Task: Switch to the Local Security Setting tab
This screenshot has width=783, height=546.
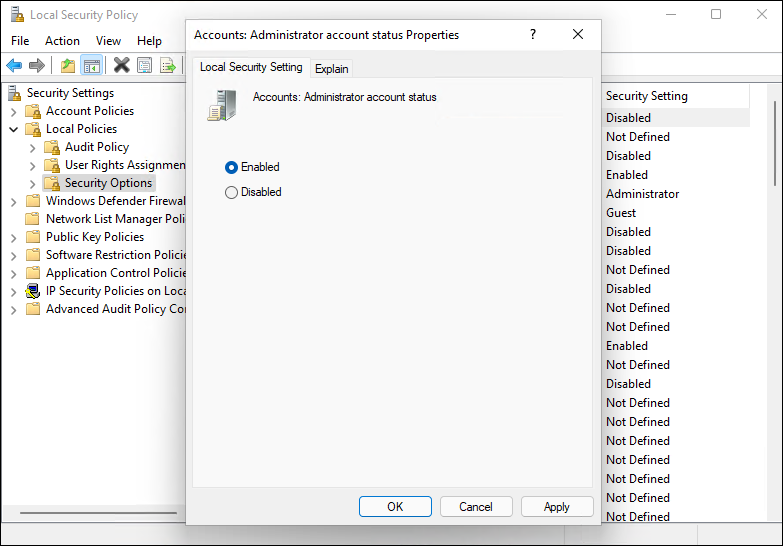Action: tap(251, 67)
